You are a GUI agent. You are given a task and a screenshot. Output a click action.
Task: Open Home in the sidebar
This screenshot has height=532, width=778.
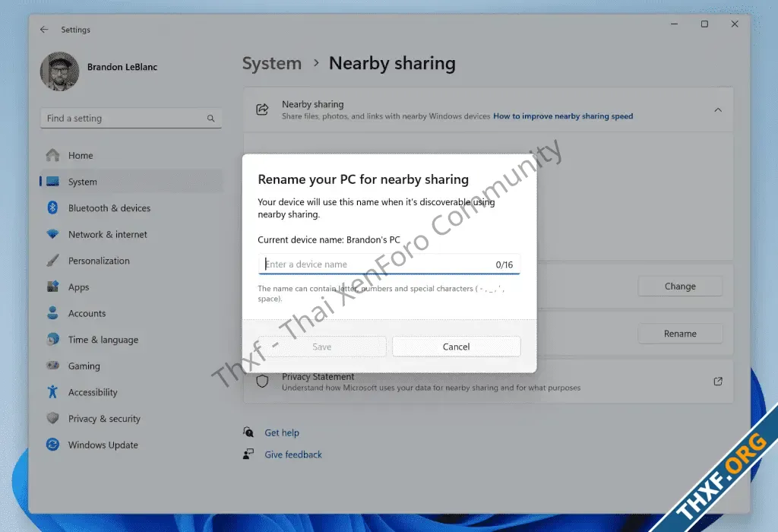[x=131, y=155]
